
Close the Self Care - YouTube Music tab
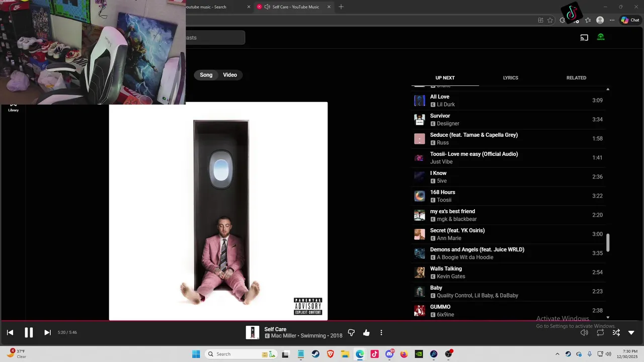pos(329,7)
